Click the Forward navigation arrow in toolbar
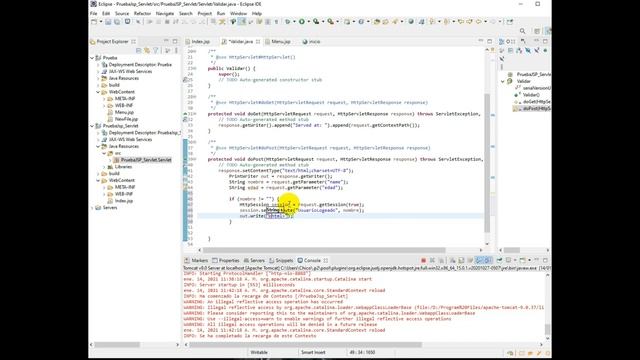640x360 pixels. click(x=493, y=22)
